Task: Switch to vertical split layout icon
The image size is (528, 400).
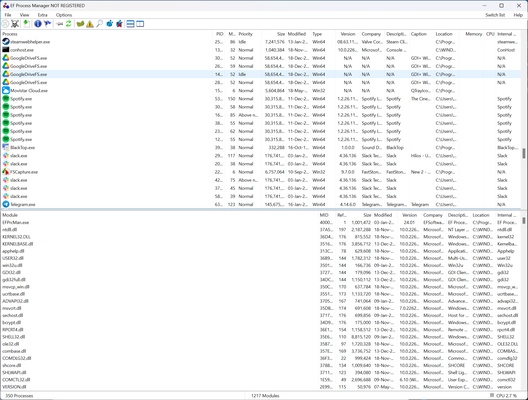Action: pos(140,24)
